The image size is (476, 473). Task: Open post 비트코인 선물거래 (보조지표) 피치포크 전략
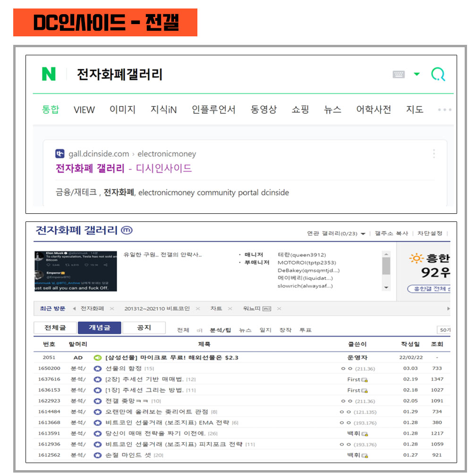(x=174, y=444)
